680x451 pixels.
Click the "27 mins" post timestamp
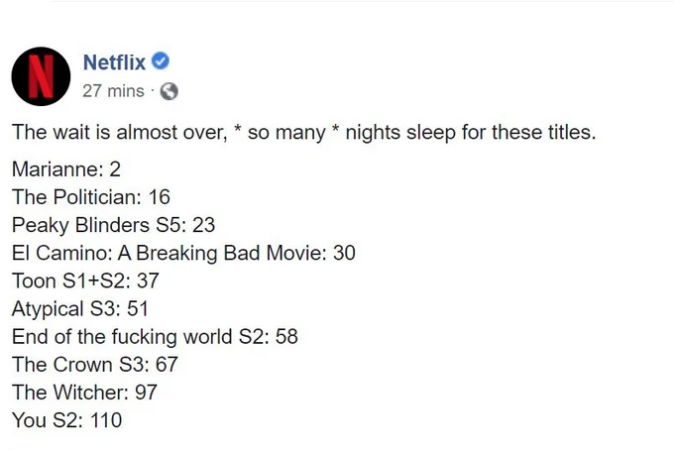click(x=112, y=91)
